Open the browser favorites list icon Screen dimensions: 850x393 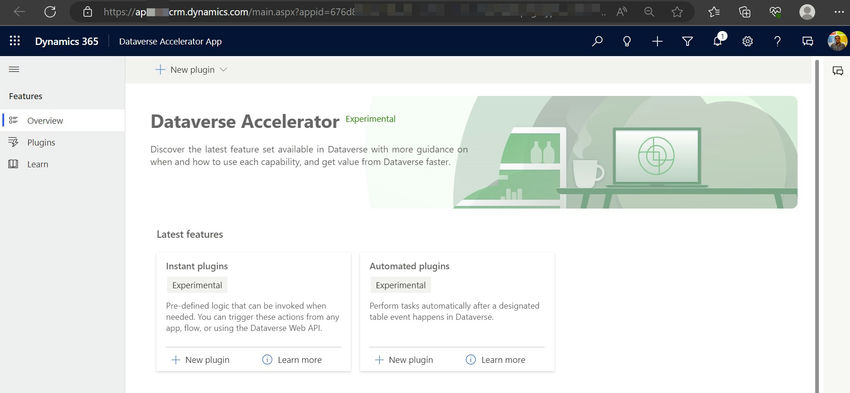(x=714, y=12)
